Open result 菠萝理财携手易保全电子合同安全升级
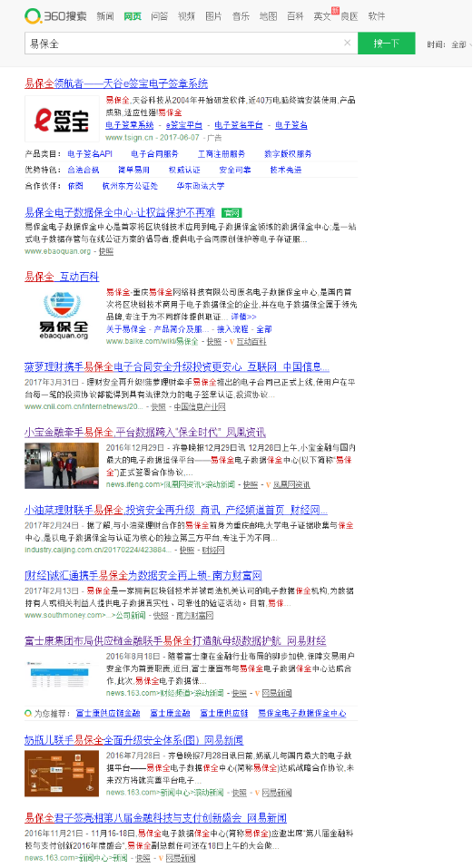The height and width of the screenshot is (868, 473). tap(177, 367)
